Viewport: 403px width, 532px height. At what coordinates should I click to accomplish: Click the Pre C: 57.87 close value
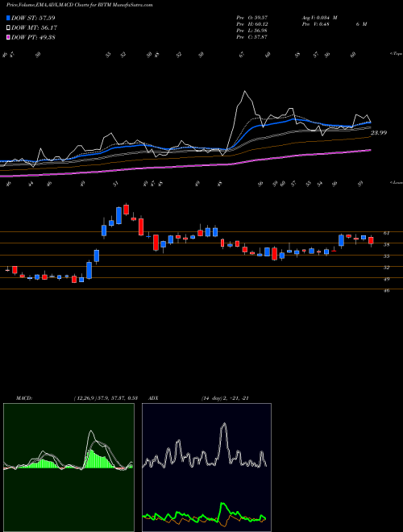(x=251, y=37)
